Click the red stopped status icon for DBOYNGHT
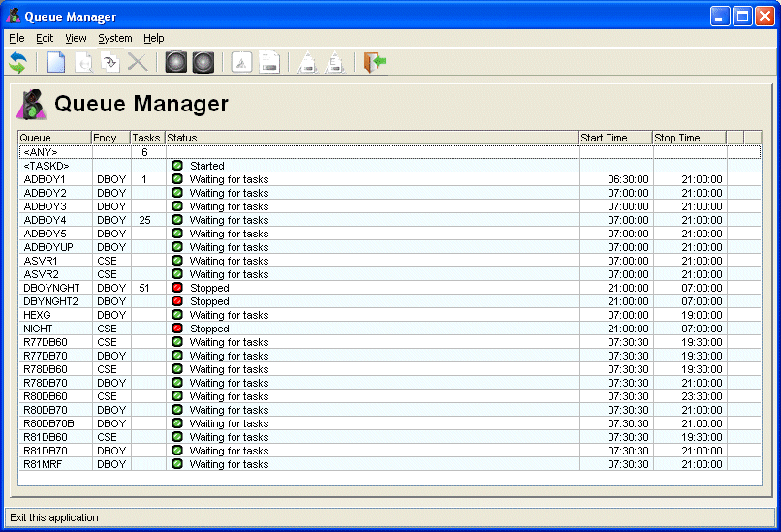Screen dimensions: 781x532 (x=177, y=288)
